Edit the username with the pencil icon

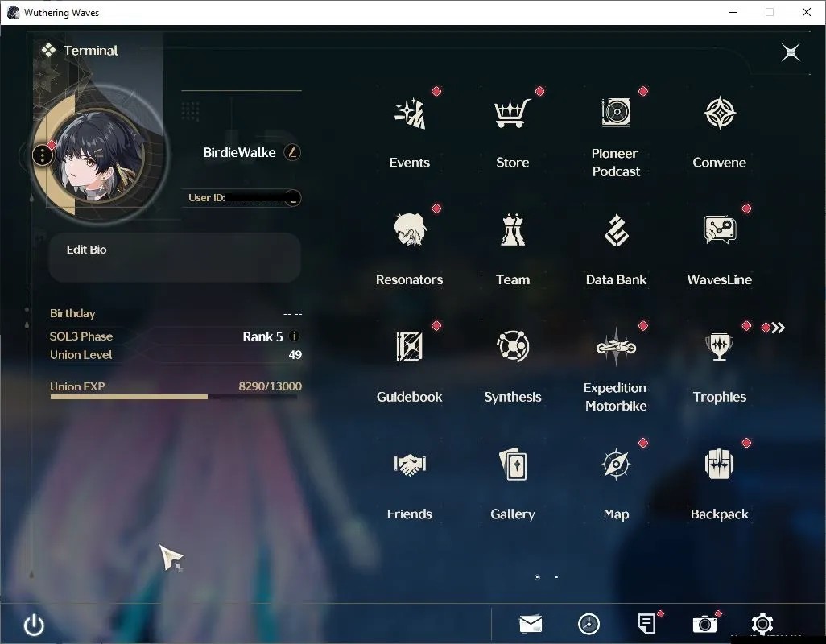click(x=292, y=153)
